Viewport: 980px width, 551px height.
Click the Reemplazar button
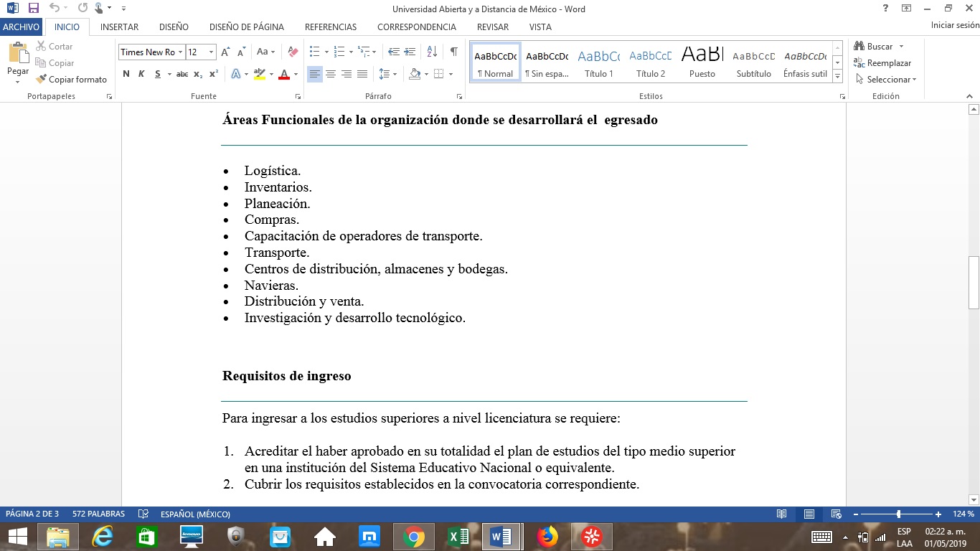882,63
